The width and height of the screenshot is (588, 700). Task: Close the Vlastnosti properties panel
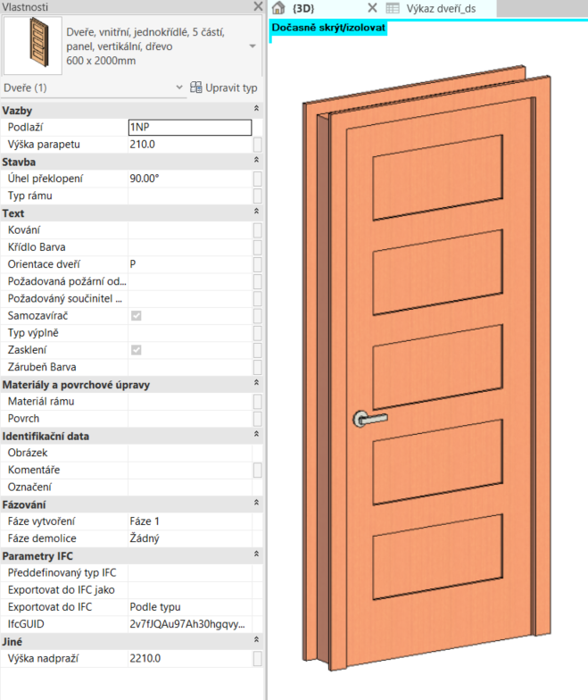point(257,7)
